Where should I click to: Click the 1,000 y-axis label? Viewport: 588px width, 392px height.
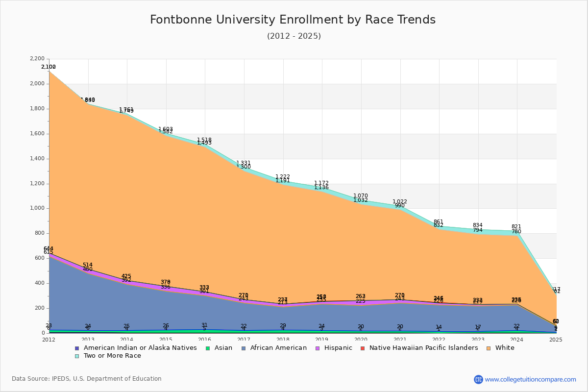coord(38,208)
